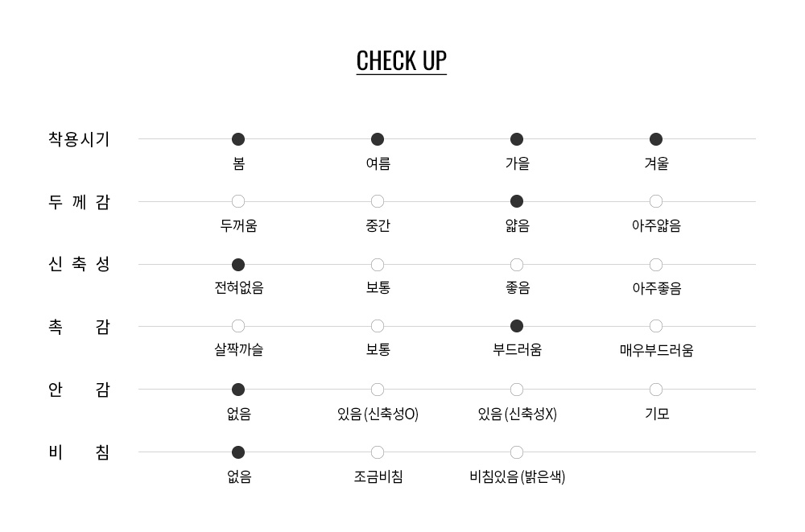The height and width of the screenshot is (532, 805).
Task: Select the filled 얇음 thickness dot
Action: pyautogui.click(x=517, y=201)
